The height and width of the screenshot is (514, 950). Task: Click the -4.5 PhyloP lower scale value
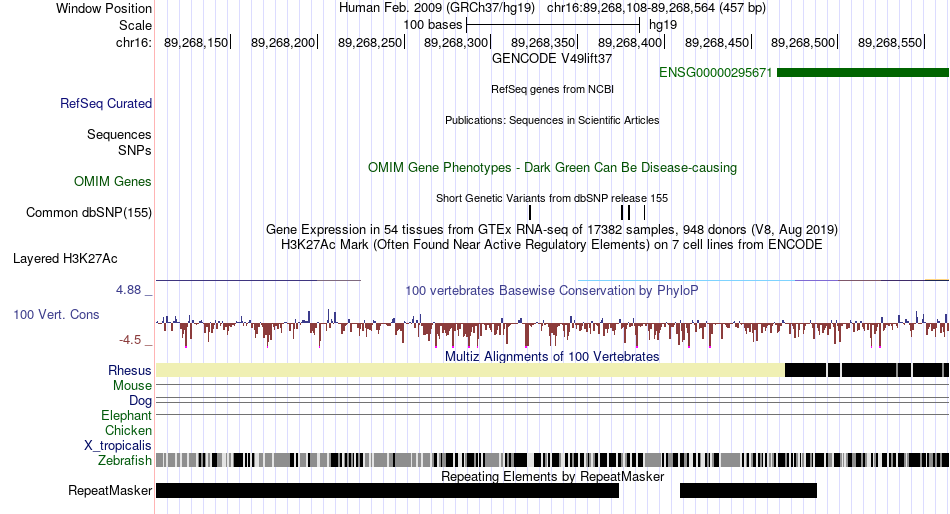click(x=130, y=339)
